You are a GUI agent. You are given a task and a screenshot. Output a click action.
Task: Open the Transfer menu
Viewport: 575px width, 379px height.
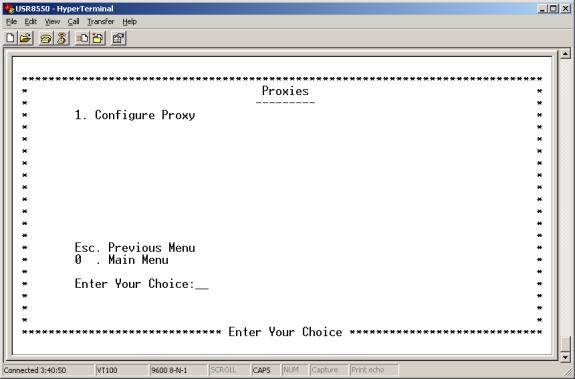point(100,22)
